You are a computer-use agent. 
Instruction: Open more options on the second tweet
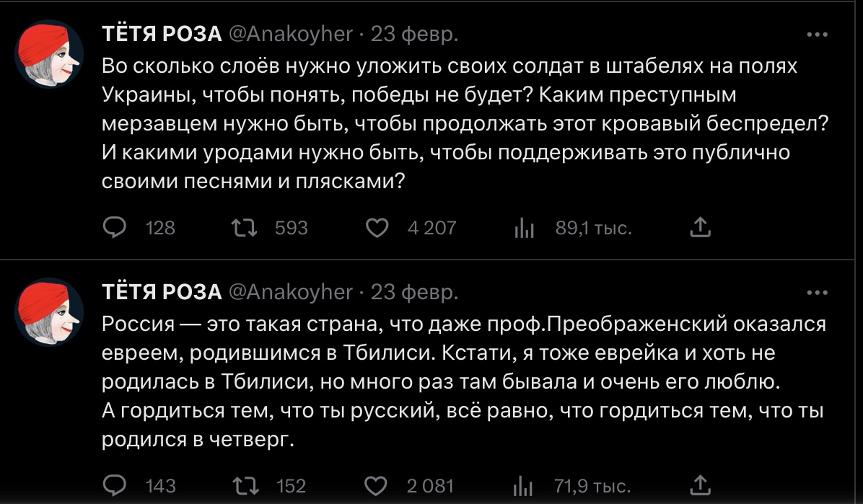tap(816, 292)
